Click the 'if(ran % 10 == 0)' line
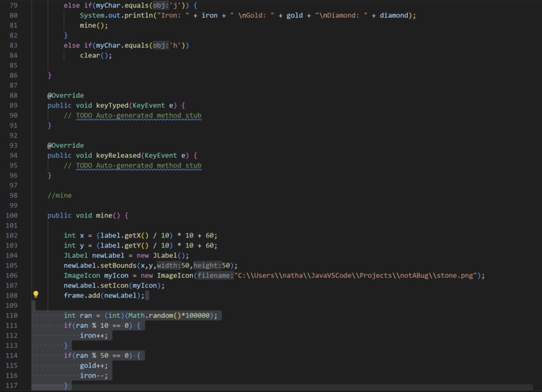 (x=102, y=326)
